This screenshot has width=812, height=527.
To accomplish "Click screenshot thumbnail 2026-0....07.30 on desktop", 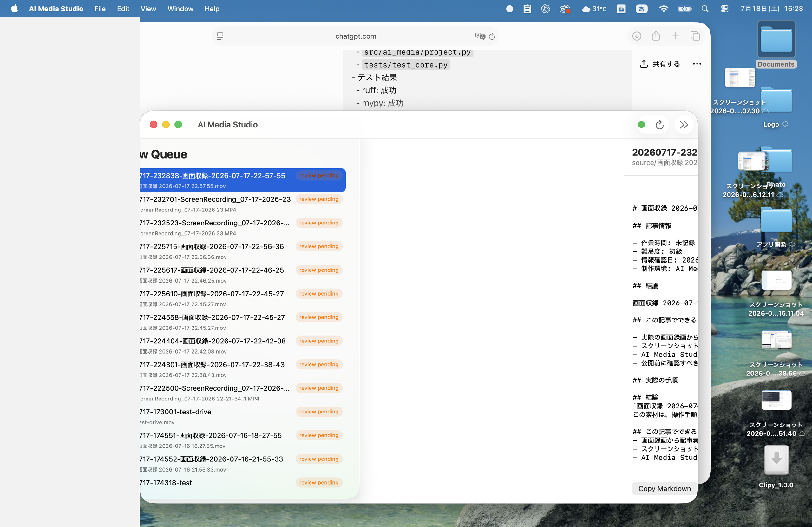I will (x=740, y=78).
